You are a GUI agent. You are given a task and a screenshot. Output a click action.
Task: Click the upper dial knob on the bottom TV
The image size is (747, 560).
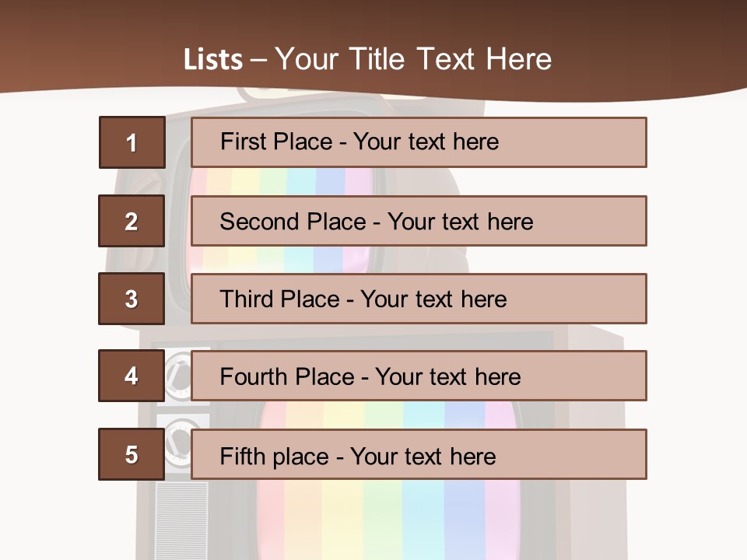pyautogui.click(x=178, y=376)
